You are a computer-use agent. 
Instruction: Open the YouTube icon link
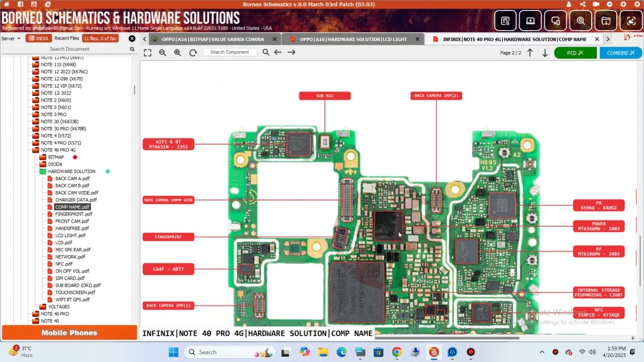coord(34,4)
